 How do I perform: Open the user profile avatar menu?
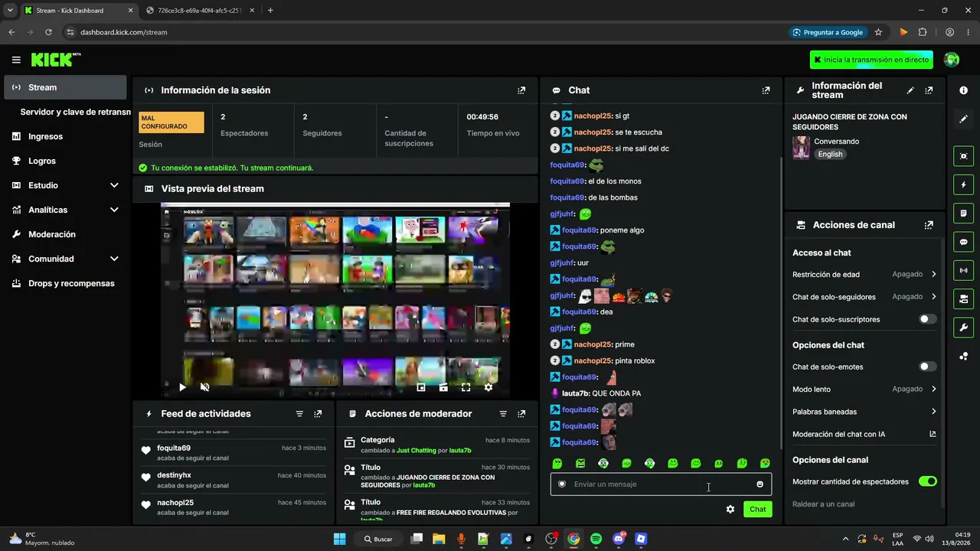coord(952,60)
